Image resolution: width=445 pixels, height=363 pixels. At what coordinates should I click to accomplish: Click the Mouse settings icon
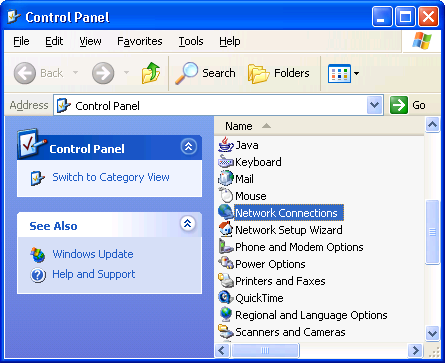click(226, 196)
